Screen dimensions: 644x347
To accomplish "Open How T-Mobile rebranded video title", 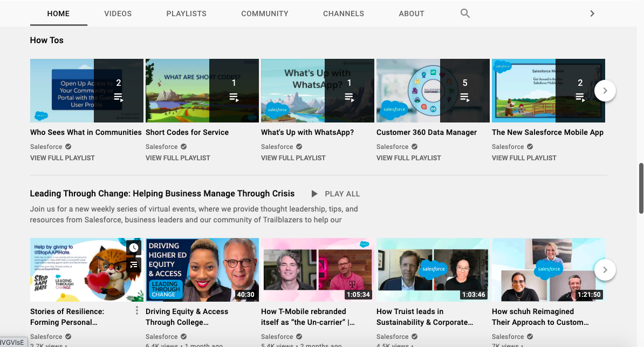I will tap(307, 317).
